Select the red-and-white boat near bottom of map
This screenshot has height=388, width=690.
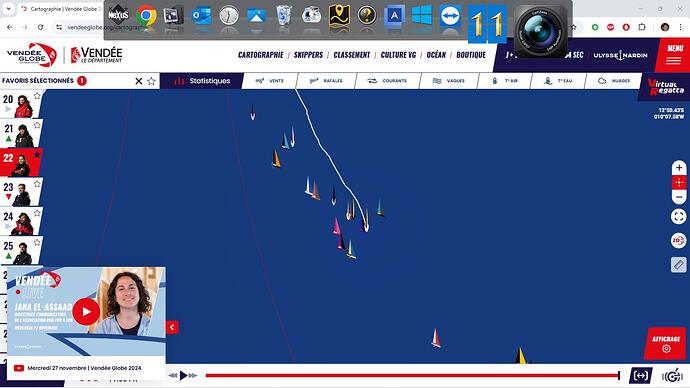point(436,338)
